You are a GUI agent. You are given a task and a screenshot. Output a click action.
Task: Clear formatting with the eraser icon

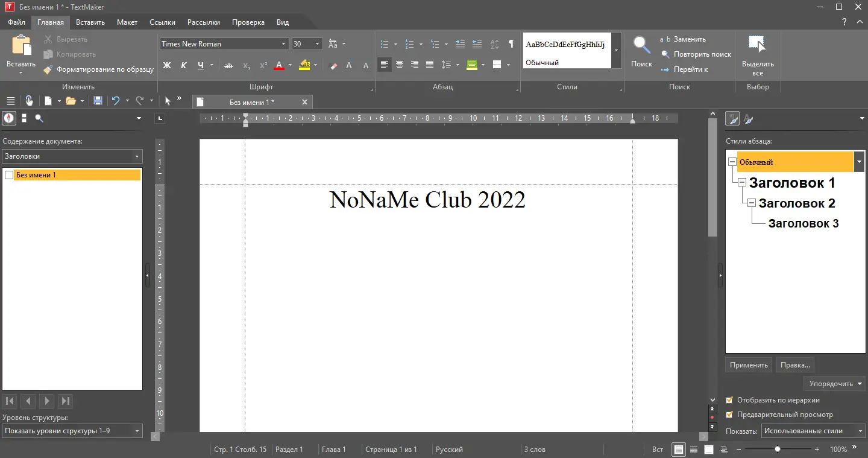334,65
